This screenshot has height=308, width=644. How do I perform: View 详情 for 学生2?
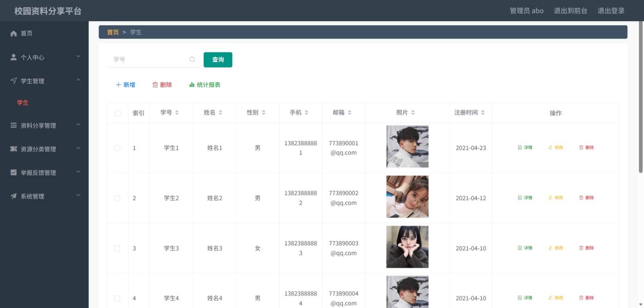[x=525, y=197]
